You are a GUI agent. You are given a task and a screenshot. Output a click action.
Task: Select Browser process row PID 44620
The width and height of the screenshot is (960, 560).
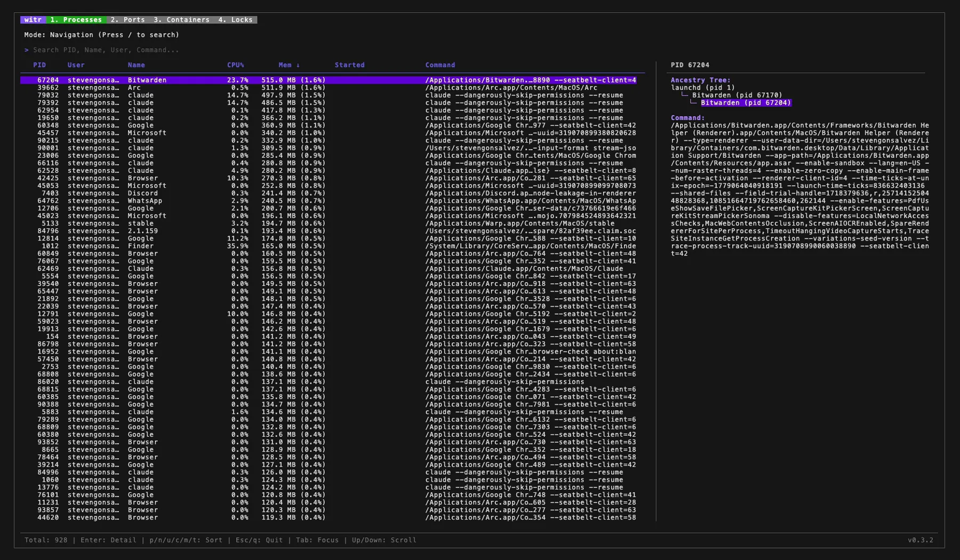click(332, 518)
